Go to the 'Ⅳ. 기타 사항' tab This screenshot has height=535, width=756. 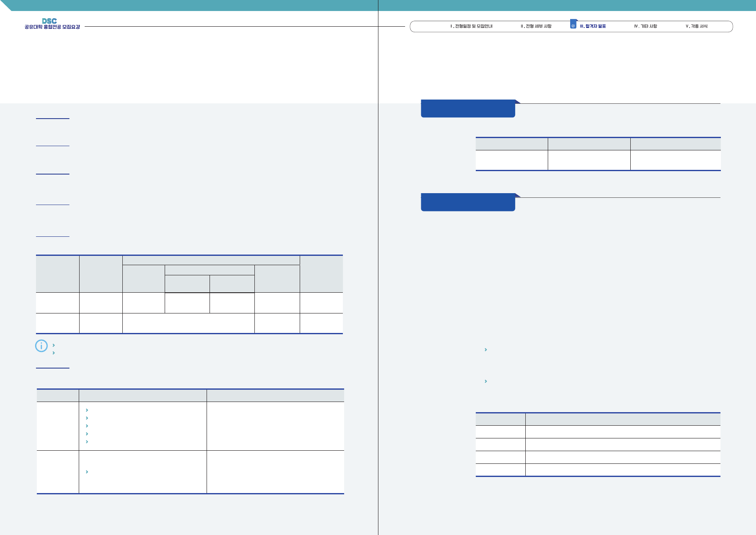pos(645,26)
